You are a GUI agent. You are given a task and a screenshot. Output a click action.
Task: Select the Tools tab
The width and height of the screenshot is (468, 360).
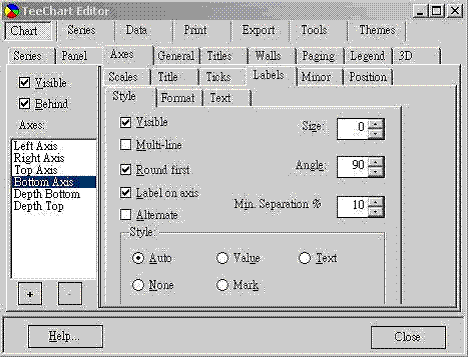click(314, 30)
